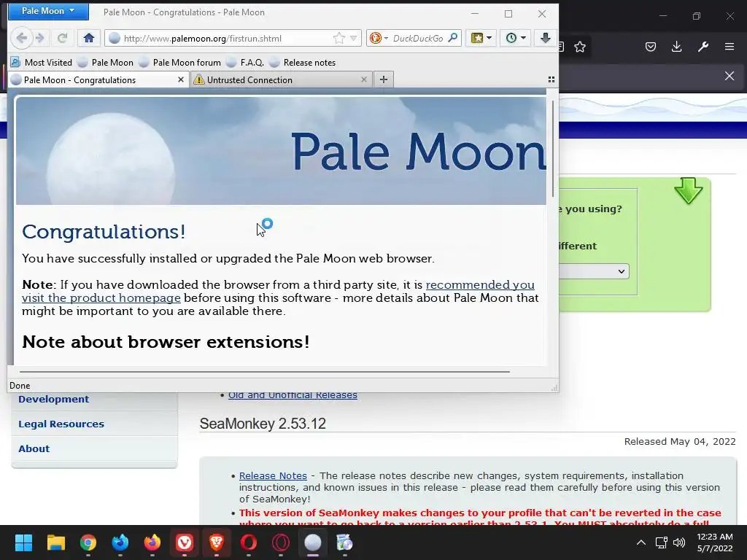Bookmark this page with the star icon
This screenshot has height=560, width=747.
[338, 38]
